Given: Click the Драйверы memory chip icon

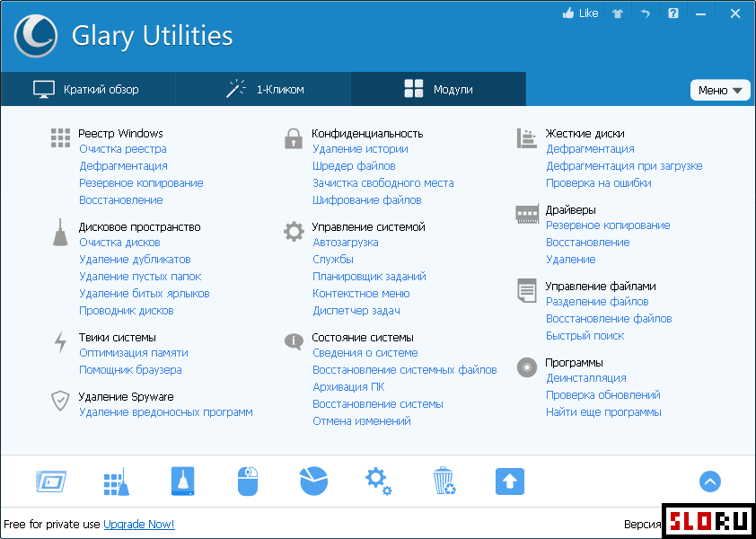Looking at the screenshot, I should pyautogui.click(x=526, y=214).
